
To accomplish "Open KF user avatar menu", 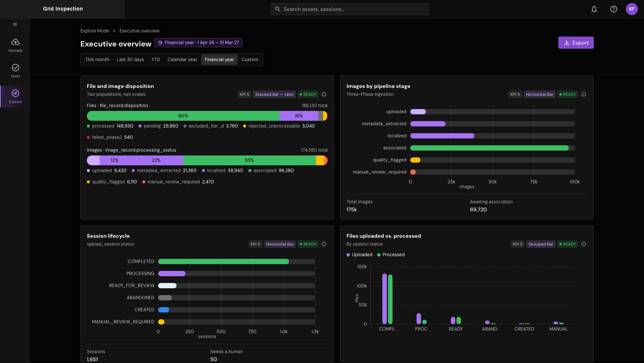I will pyautogui.click(x=632, y=9).
